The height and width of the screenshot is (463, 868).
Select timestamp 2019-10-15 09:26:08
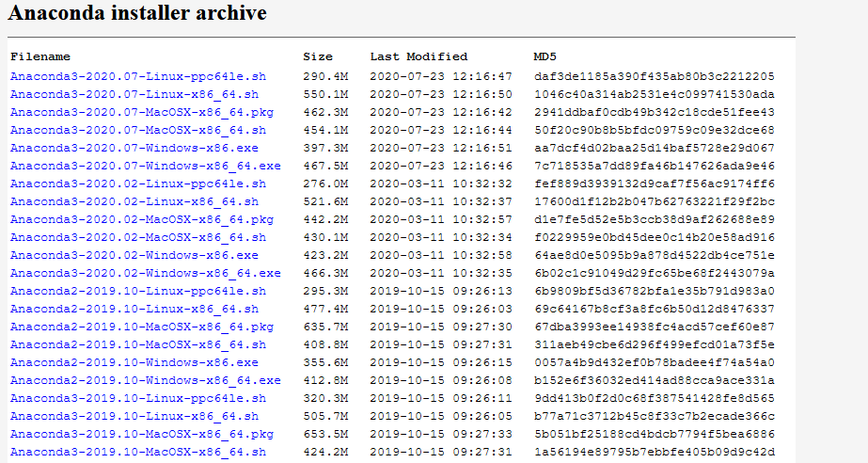441,380
